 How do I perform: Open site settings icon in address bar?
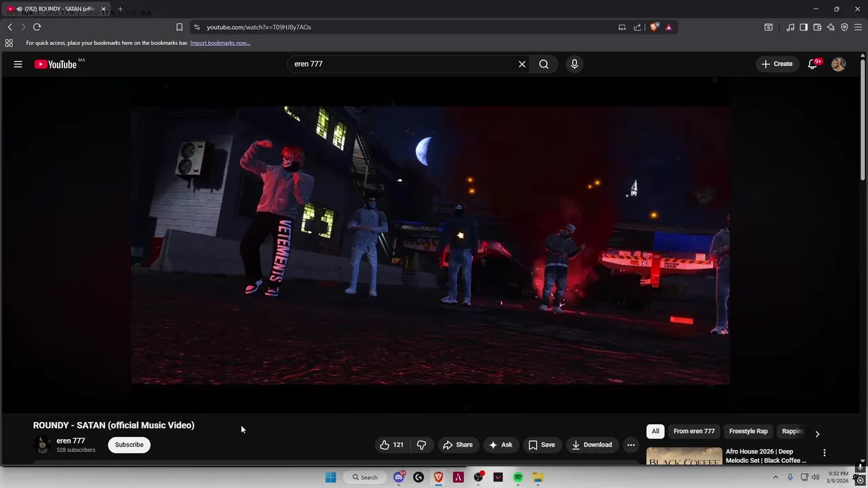coord(197,27)
